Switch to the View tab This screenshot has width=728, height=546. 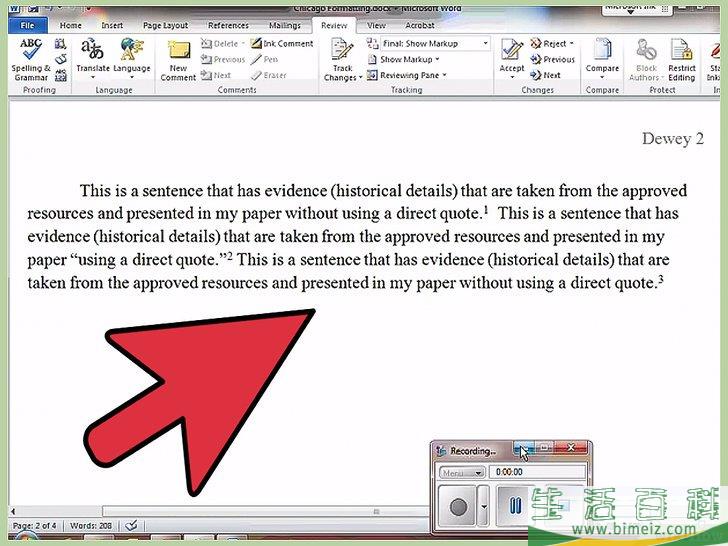tap(376, 26)
